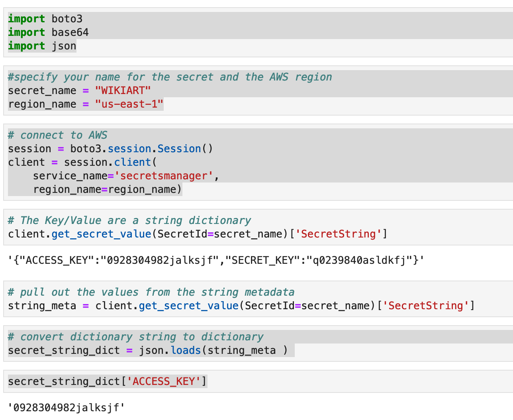
Task: Click the 'import boto3' line
Action: [45, 19]
